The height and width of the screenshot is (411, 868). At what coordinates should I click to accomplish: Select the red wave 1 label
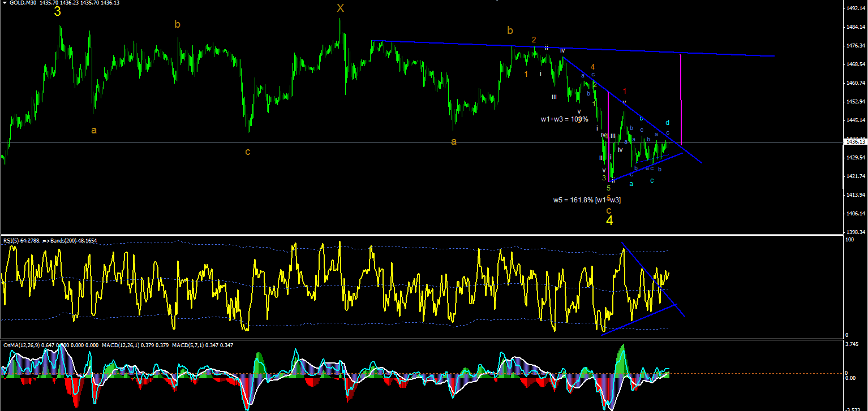(625, 91)
